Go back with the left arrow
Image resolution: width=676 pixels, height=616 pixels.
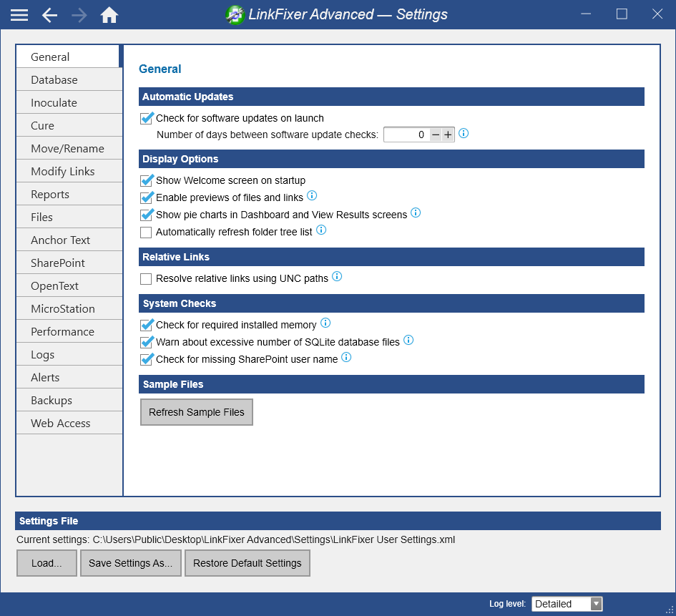(x=49, y=15)
